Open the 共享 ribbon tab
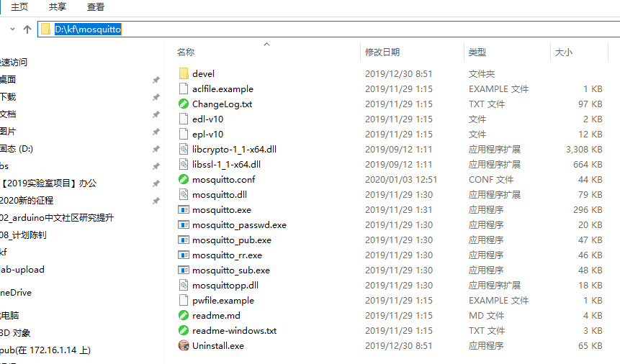This screenshot has height=364, width=620. [x=58, y=7]
